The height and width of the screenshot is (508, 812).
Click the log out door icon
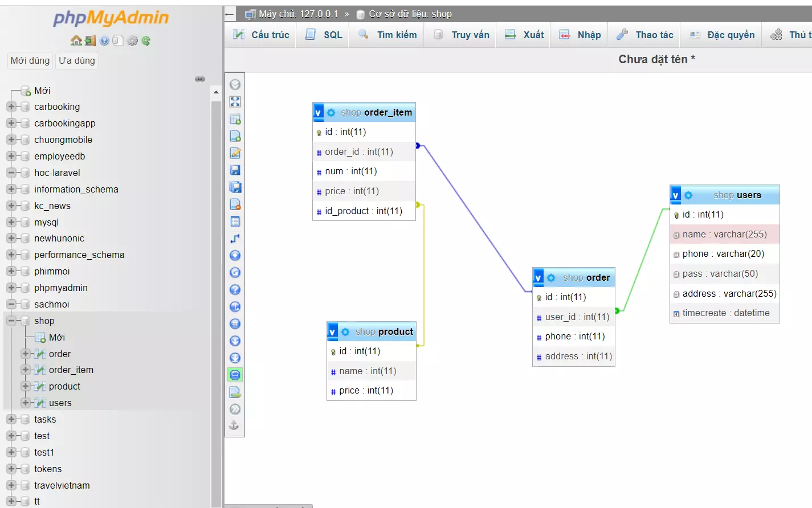(x=90, y=40)
